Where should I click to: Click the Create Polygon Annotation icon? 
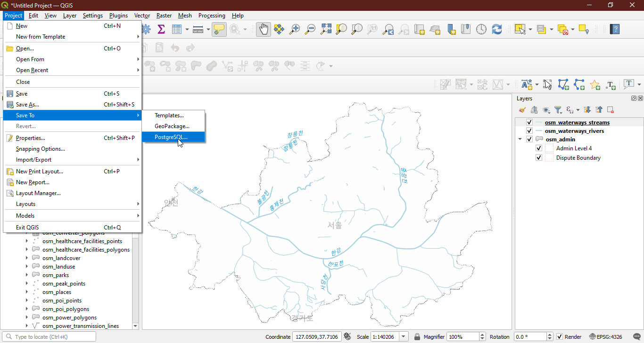click(x=563, y=84)
